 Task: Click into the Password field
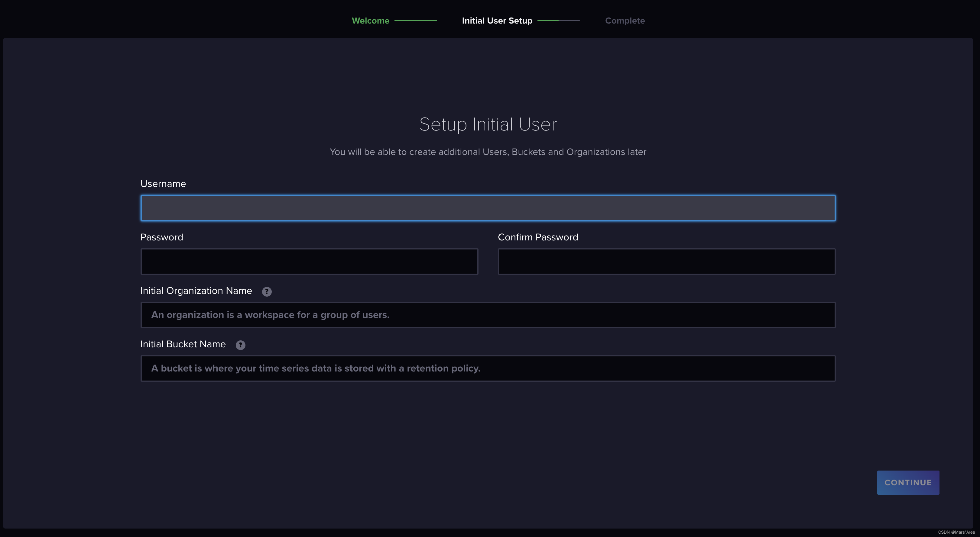click(x=309, y=262)
